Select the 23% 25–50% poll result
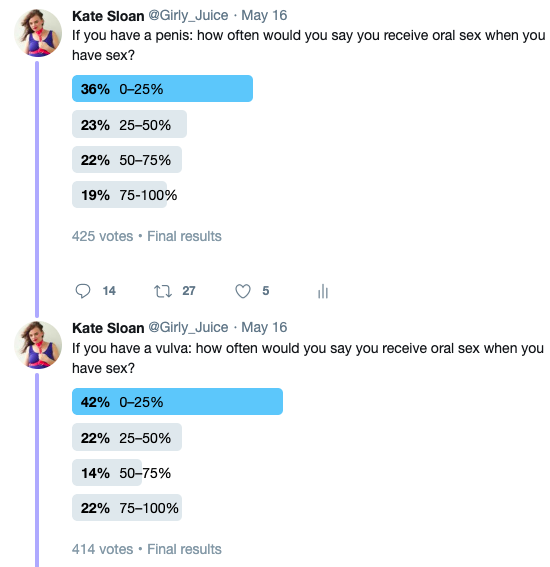 [129, 124]
